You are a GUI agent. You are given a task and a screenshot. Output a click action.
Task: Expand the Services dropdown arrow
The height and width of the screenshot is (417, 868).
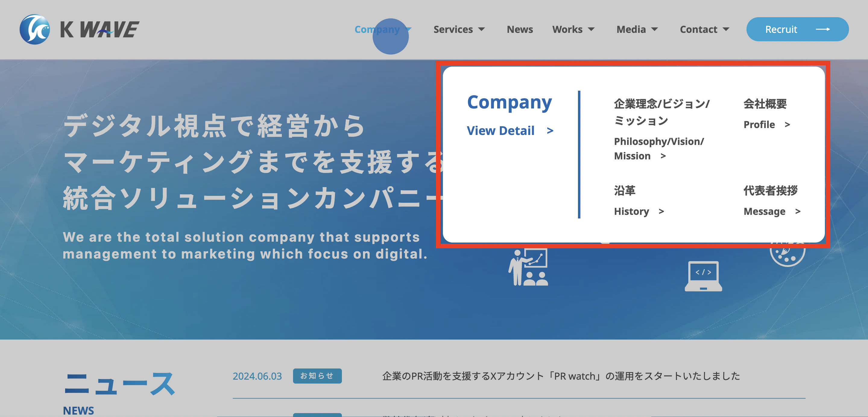pyautogui.click(x=482, y=29)
